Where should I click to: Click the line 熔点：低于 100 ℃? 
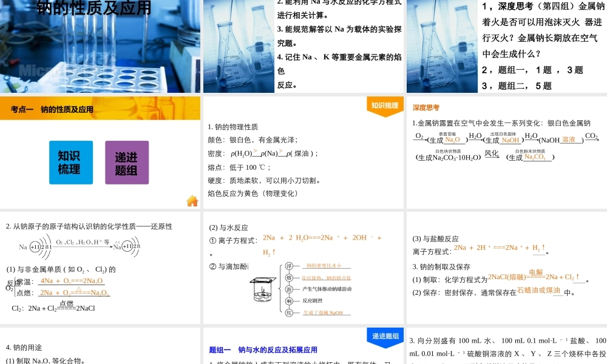[239, 167]
